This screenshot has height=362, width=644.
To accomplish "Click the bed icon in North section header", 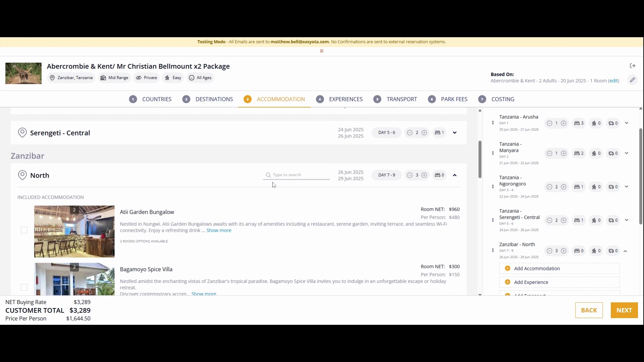I will [x=438, y=175].
